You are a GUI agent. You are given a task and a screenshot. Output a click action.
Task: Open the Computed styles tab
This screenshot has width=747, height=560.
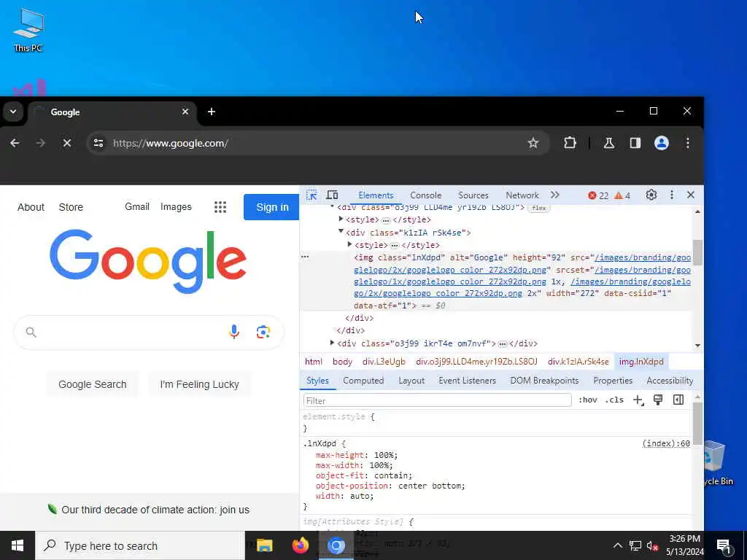363,381
